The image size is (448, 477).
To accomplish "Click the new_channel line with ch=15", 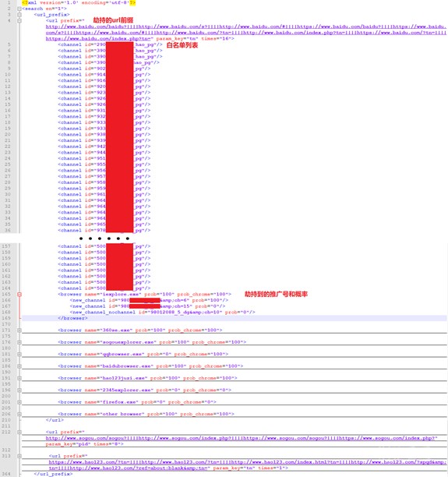I will tap(147, 306).
